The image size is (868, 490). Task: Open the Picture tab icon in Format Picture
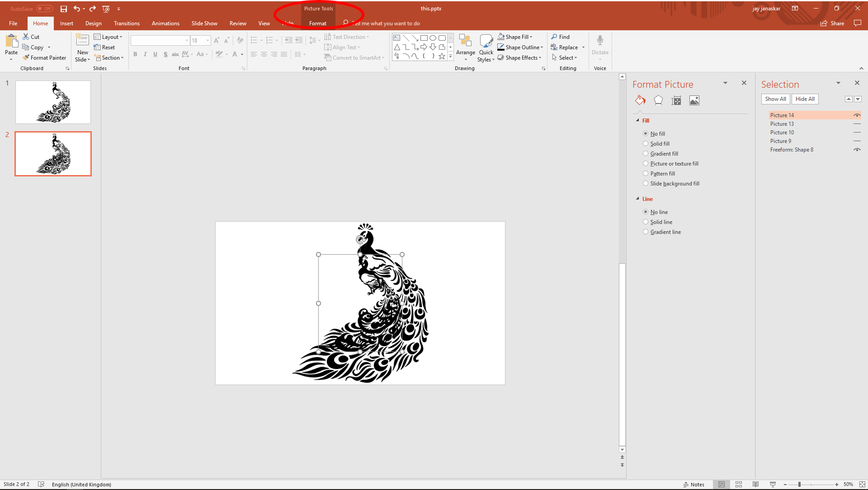tap(694, 100)
